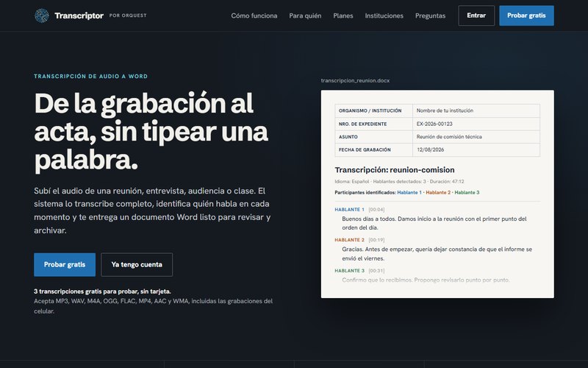588x368 pixels.
Task: Click the ORGANISMO / INSTITUCIÓN cell
Action: (x=374, y=111)
